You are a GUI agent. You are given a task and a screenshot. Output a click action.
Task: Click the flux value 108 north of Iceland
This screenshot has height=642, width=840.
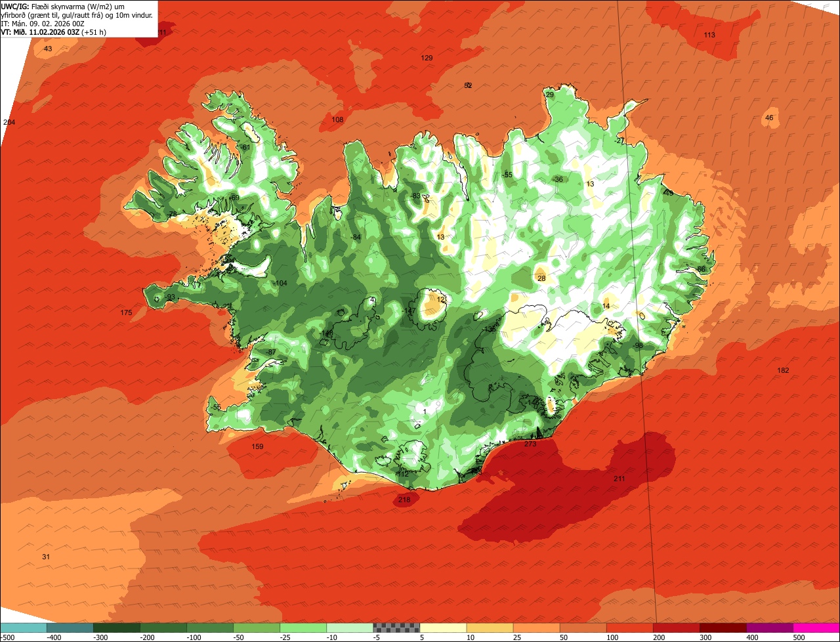[x=337, y=119]
